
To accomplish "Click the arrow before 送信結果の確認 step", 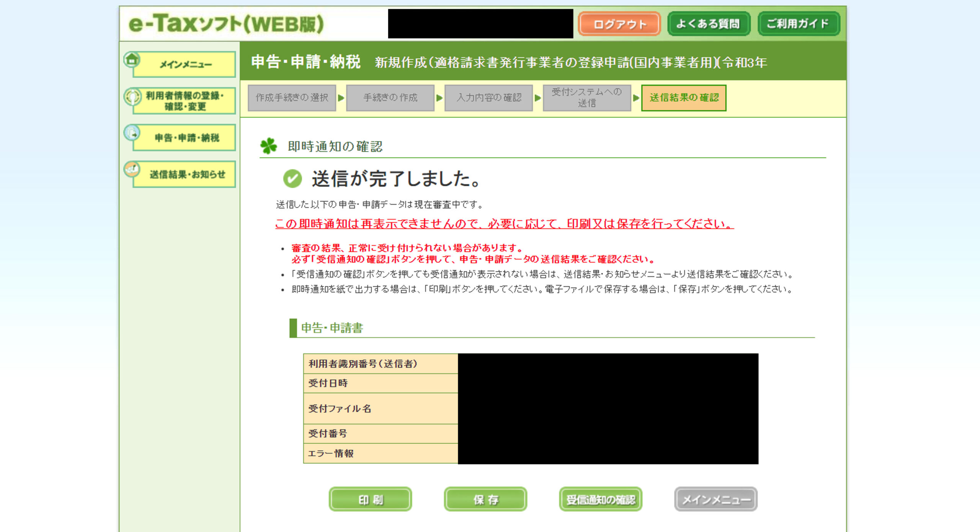I will coord(636,98).
